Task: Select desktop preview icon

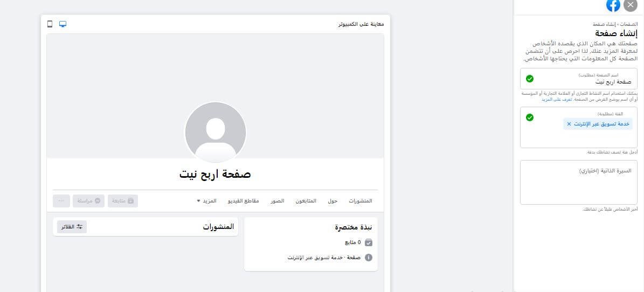Action: click(x=63, y=24)
